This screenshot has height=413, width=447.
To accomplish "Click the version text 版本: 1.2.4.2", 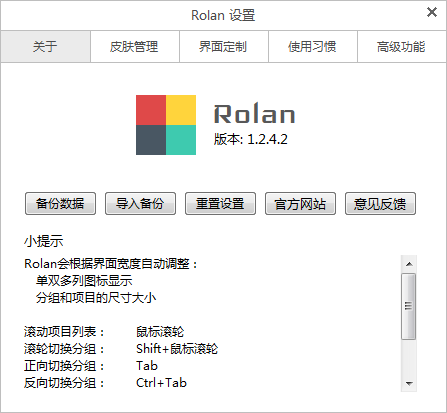I will click(x=251, y=139).
